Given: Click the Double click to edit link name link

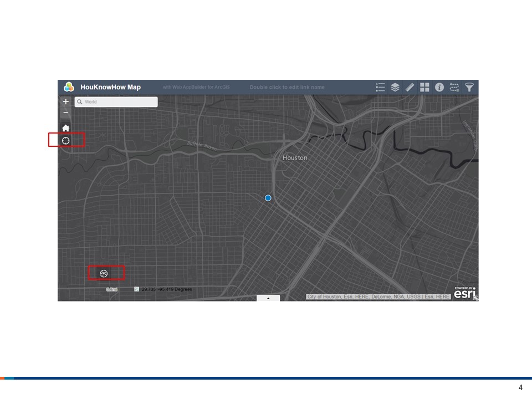Looking at the screenshot, I should pos(287,87).
